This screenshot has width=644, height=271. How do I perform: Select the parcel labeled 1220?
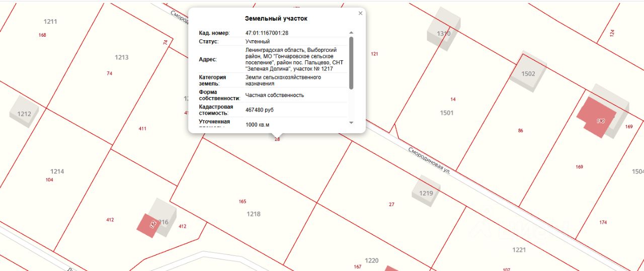coord(371,260)
